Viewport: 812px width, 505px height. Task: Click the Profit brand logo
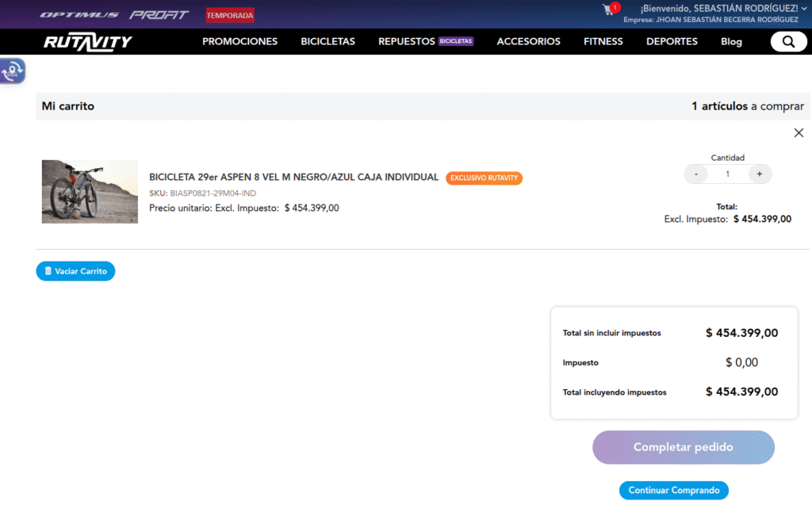tap(159, 15)
